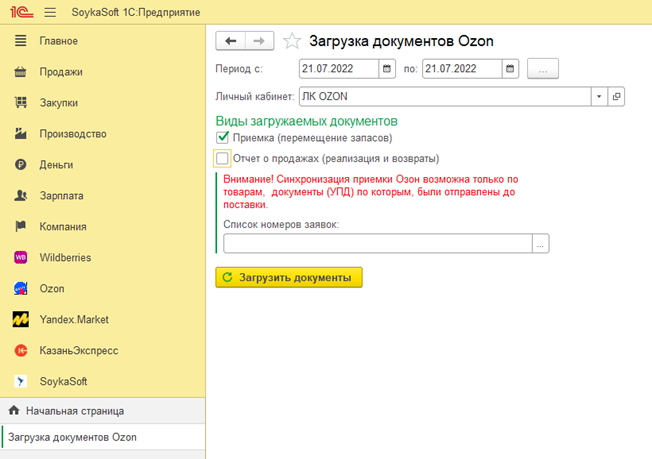Click the КазаньЭкспресс logo icon

[x=20, y=350]
